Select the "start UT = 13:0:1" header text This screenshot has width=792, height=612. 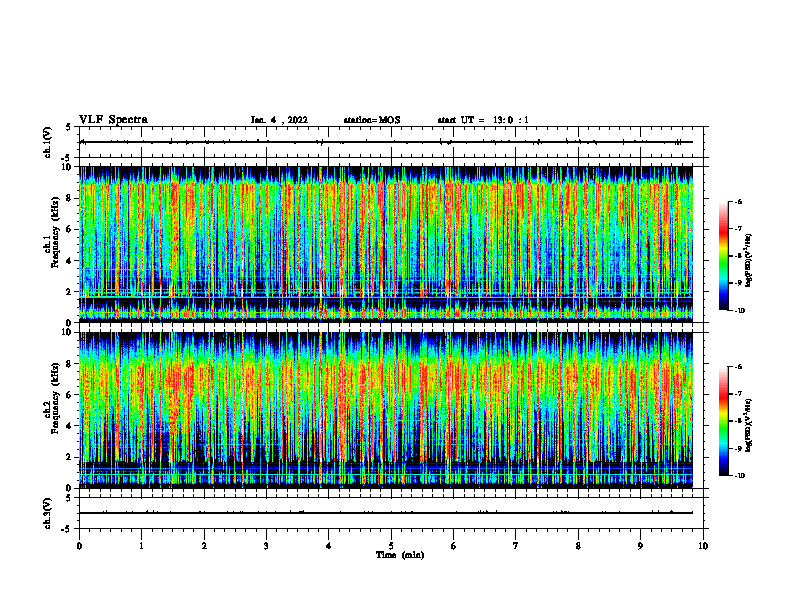(x=483, y=120)
